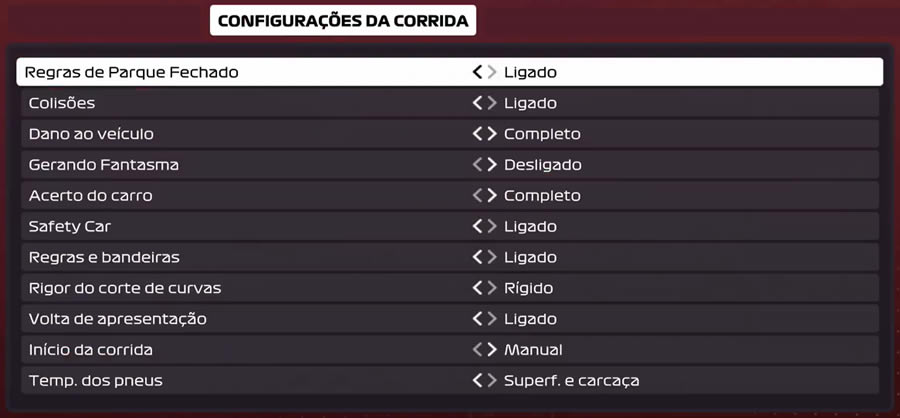Toggle Safety Car using its left arrow
This screenshot has height=418, width=900.
478,226
